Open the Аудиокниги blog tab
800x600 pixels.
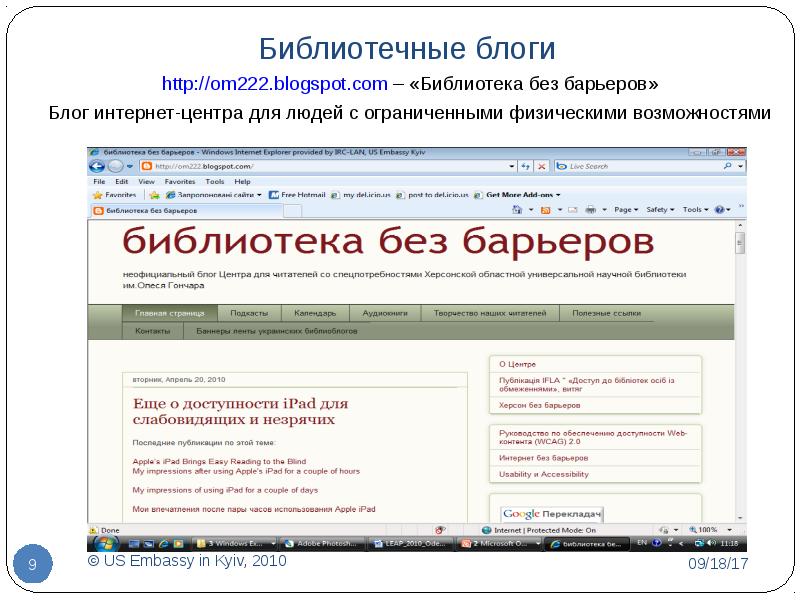[385, 313]
